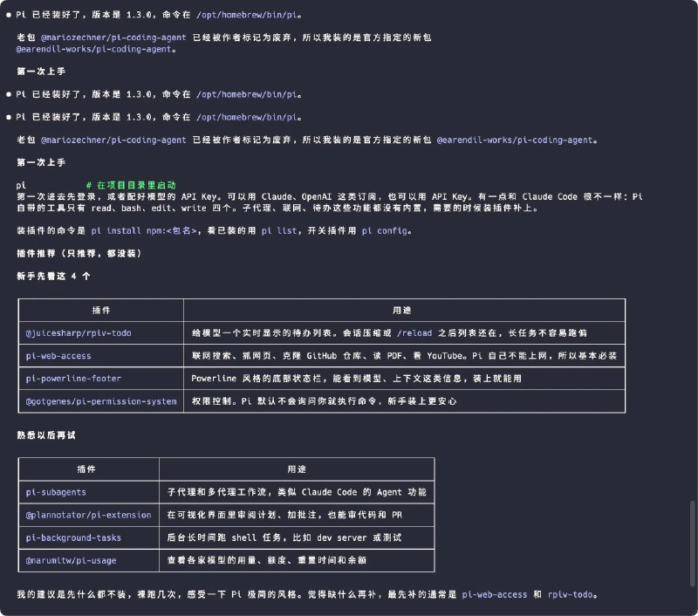Viewport: 698px width, 616px height.
Task: Click the description starting "联网搜索、抓网页"
Action: point(404,356)
